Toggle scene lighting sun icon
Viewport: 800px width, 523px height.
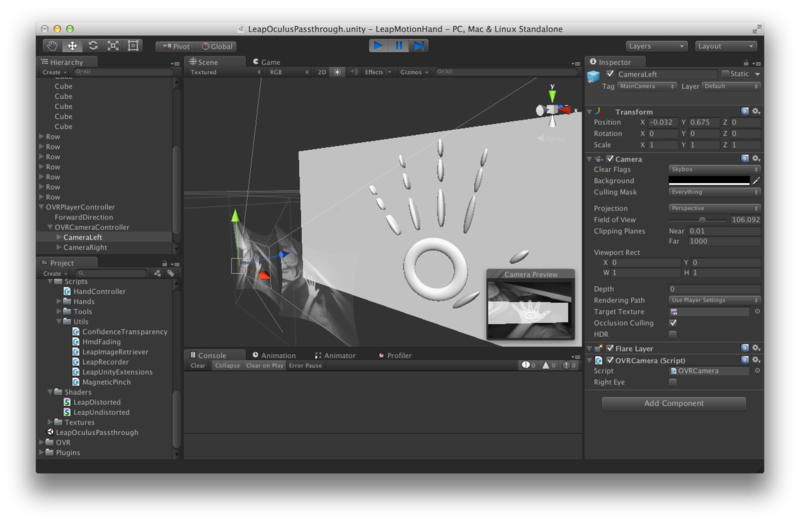pos(337,72)
